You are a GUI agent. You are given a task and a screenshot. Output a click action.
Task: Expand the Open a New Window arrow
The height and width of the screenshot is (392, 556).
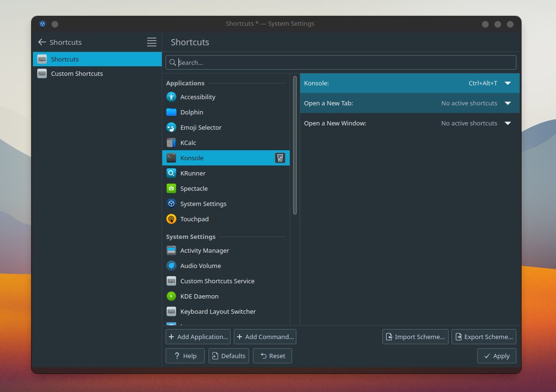point(508,124)
